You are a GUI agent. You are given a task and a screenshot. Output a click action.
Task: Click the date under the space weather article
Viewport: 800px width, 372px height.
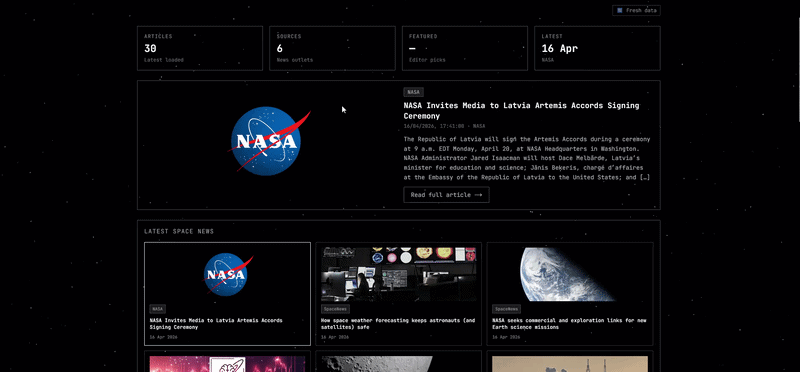[335, 337]
